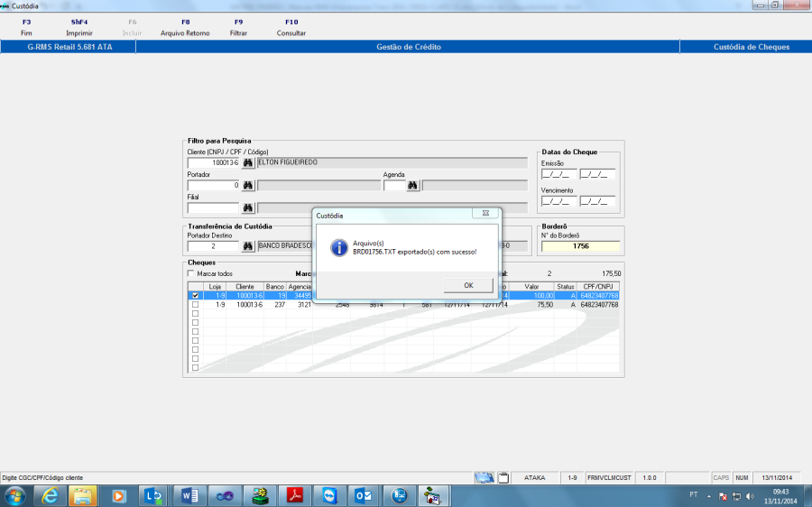Image resolution: width=812 pixels, height=507 pixels.
Task: Open the last taskbar application icon
Action: tap(433, 496)
